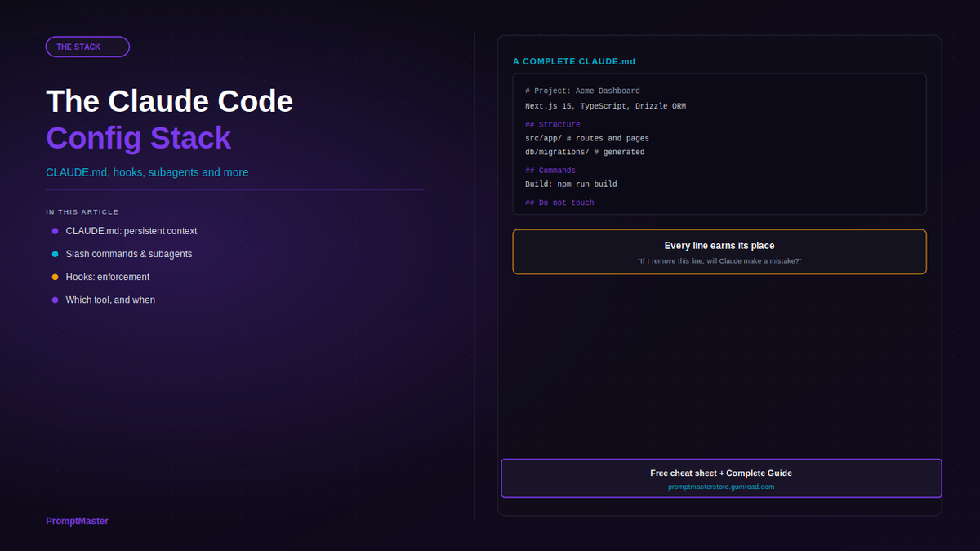
Task: Click the purple bullet beside Which tool item
Action: point(56,300)
